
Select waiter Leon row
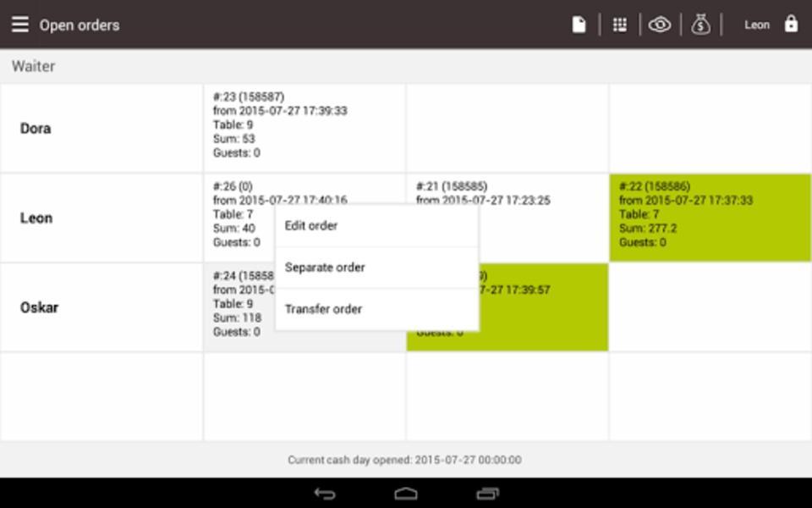pyautogui.click(x=101, y=218)
